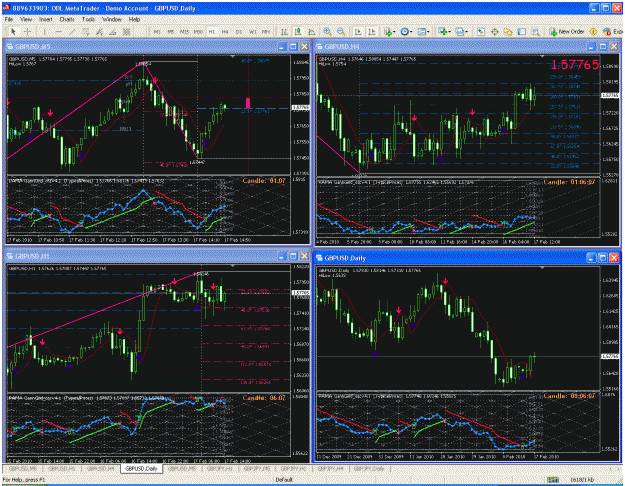This screenshot has height=486, width=625.
Task: Toggle the M30 timeframe button
Action: tap(198, 31)
